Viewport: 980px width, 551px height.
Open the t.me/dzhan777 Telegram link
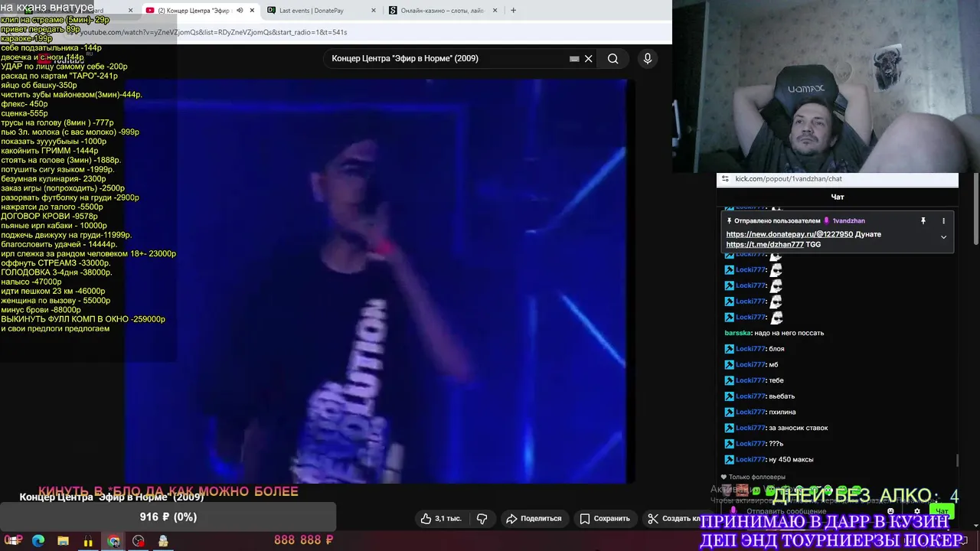(x=765, y=245)
